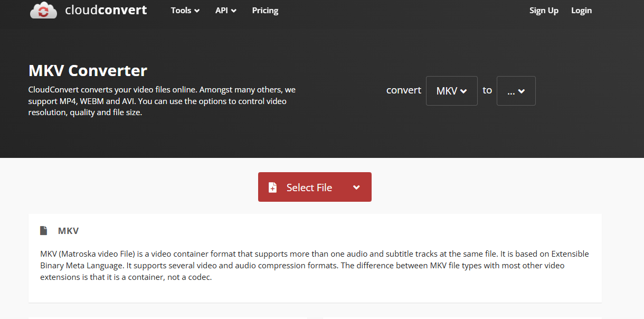The width and height of the screenshot is (644, 319).
Task: Click the CloudConvert cloud logo icon
Action: pos(44,11)
